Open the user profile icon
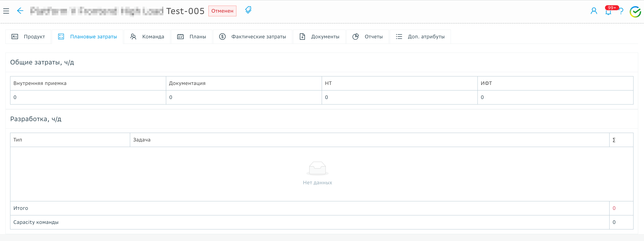 click(x=594, y=11)
